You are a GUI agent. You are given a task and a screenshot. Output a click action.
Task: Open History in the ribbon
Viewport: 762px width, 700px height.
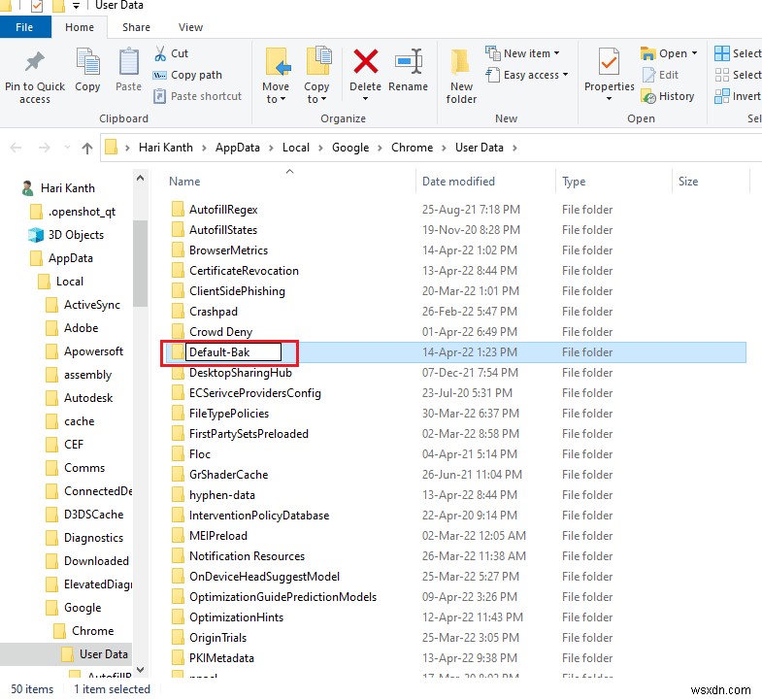coord(667,96)
